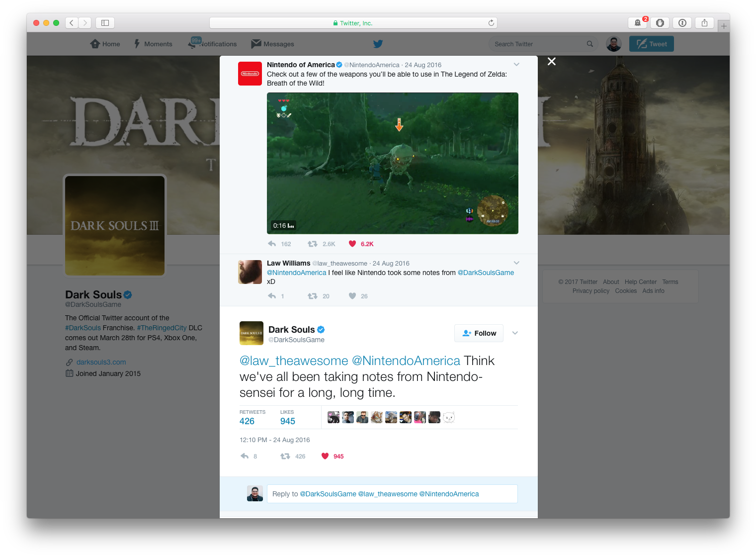Click the Safari address bar

(353, 23)
